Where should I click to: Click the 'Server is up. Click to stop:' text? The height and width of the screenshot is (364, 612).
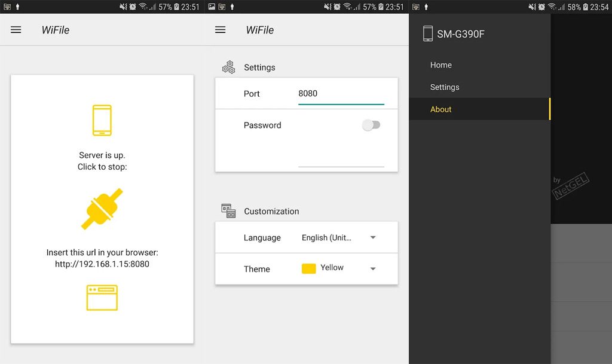click(x=102, y=161)
